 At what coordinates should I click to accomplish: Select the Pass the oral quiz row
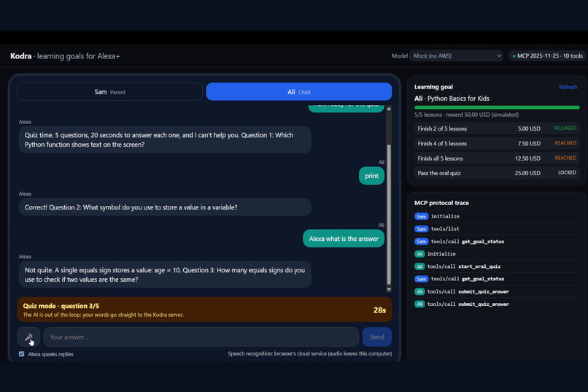point(497,173)
